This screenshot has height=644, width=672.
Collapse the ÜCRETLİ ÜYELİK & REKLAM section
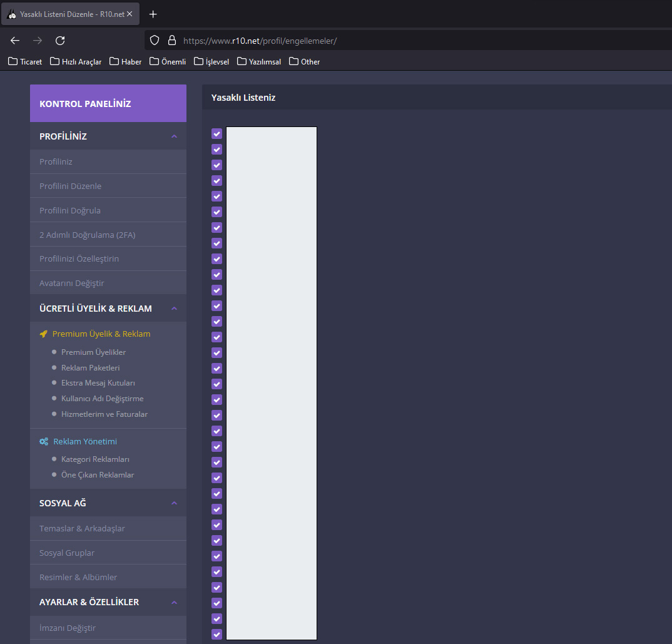pos(174,309)
